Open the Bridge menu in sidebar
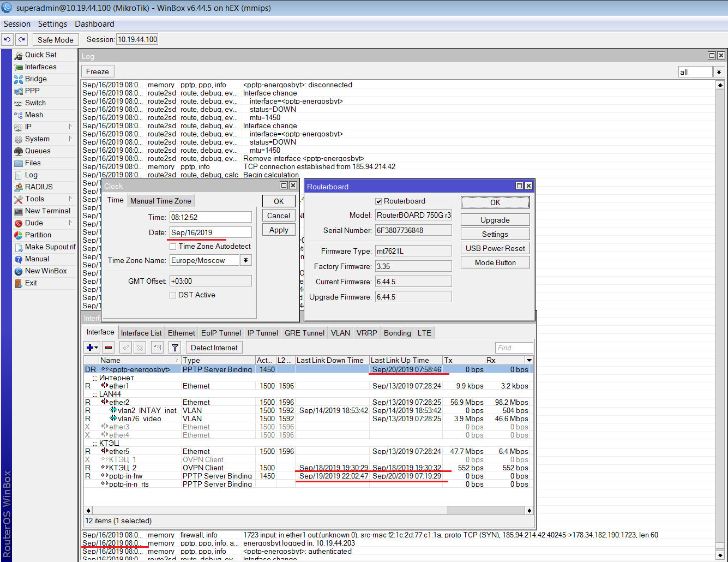The image size is (728, 562). pos(35,79)
